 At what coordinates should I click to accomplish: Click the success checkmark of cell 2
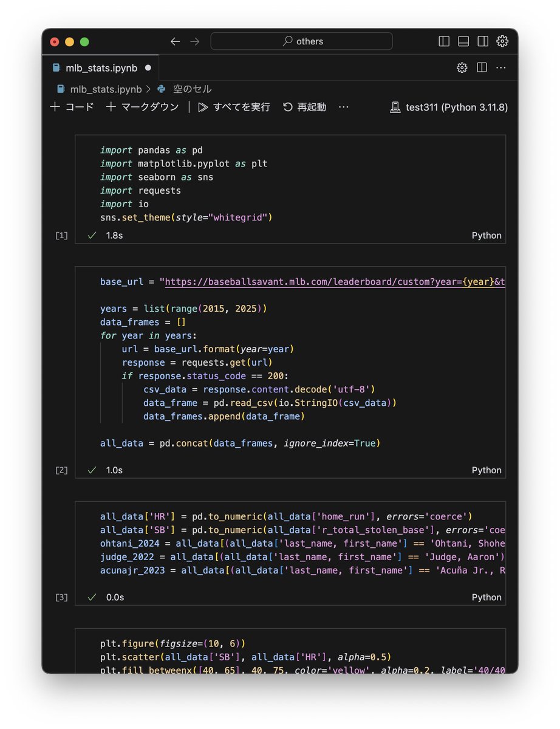click(92, 470)
